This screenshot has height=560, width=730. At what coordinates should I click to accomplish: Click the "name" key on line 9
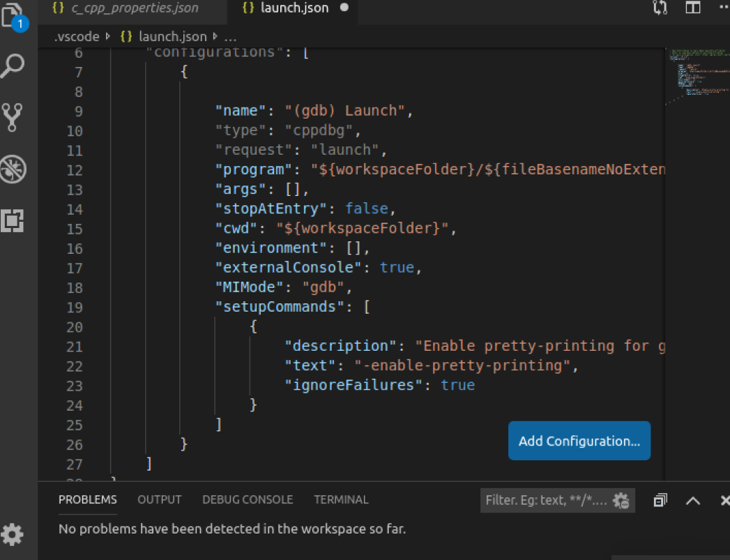[x=241, y=111]
